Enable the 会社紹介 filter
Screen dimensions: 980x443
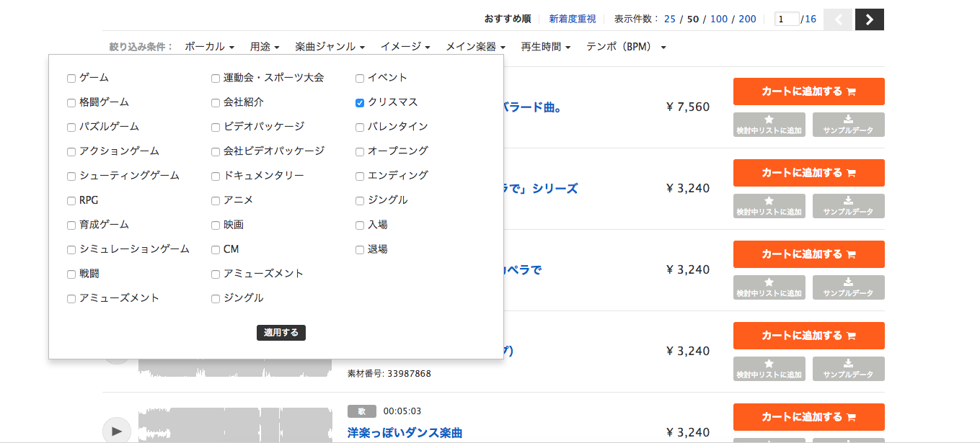click(216, 103)
